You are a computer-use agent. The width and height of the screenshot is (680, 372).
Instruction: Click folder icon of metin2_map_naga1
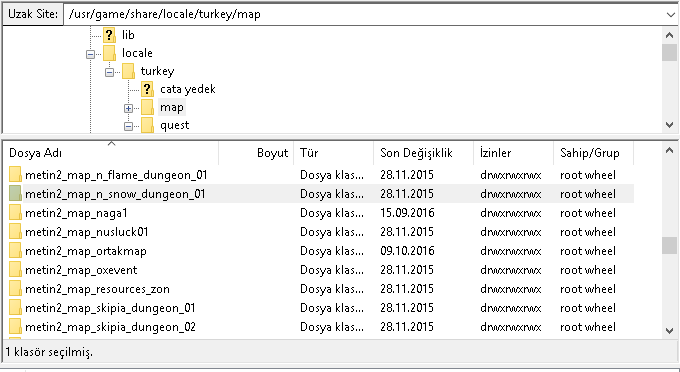point(15,213)
